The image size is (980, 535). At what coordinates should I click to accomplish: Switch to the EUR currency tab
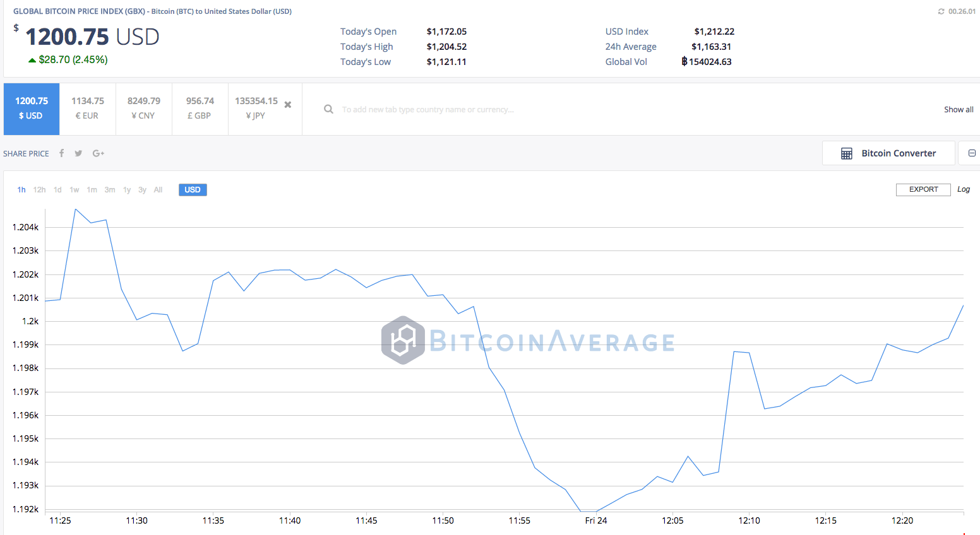click(87, 108)
